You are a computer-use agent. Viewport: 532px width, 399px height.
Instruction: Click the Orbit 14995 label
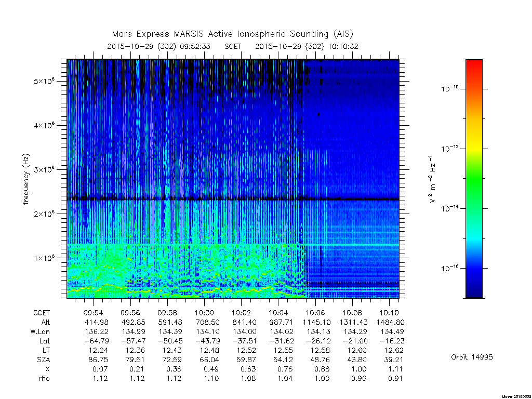pos(472,357)
